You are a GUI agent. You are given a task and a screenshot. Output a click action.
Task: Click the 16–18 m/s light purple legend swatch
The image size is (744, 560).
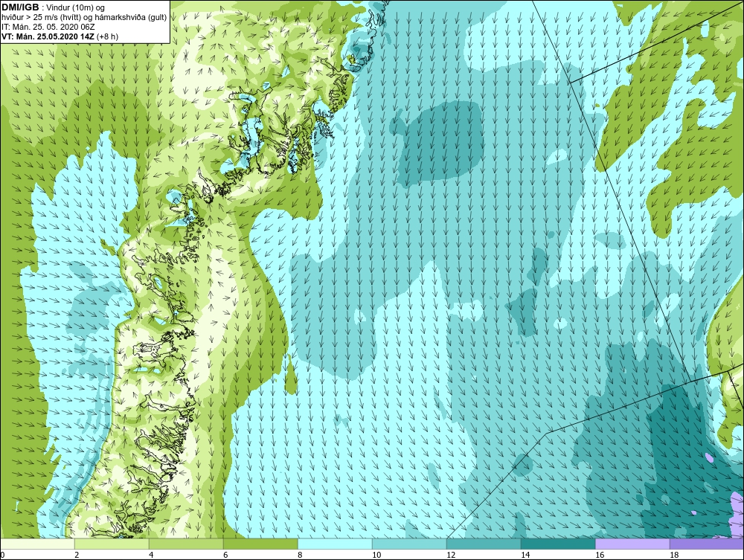632,544
